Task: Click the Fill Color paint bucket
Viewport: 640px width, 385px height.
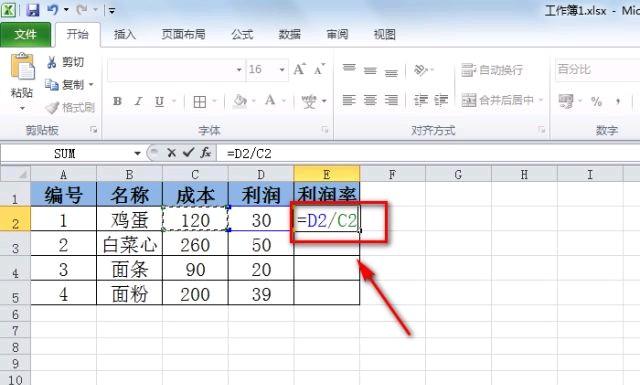Action: point(240,101)
